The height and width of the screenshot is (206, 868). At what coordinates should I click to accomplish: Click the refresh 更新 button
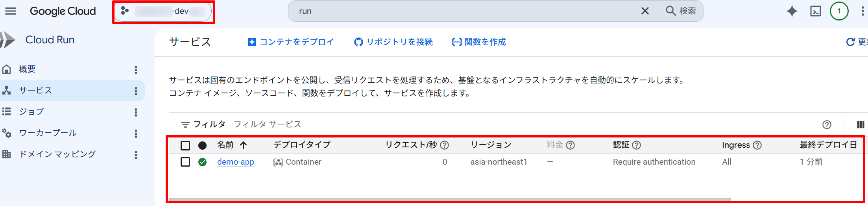pos(857,42)
